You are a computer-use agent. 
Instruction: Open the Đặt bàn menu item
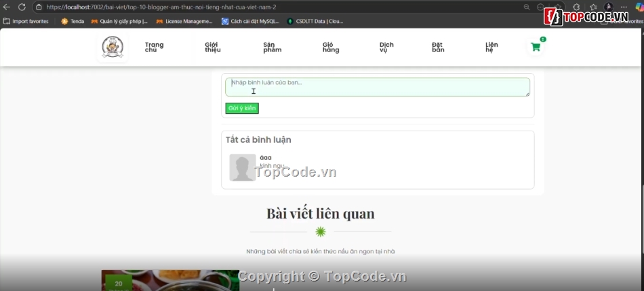[x=438, y=47]
